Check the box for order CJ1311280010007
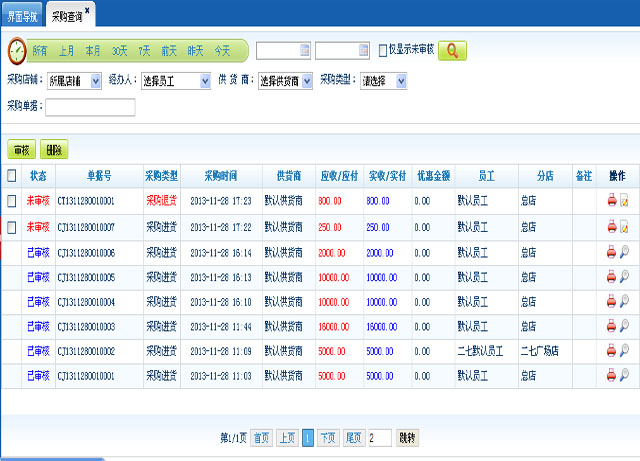640x461 pixels. 12,227
